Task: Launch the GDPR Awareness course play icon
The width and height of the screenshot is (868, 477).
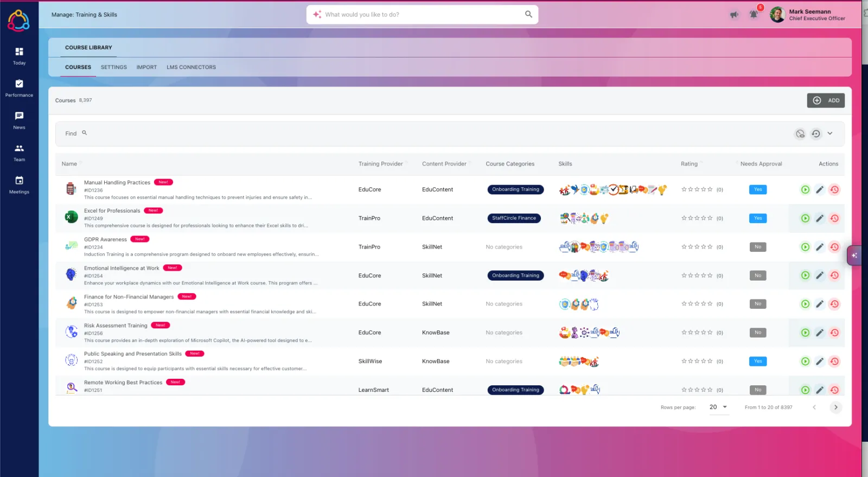Action: (805, 247)
